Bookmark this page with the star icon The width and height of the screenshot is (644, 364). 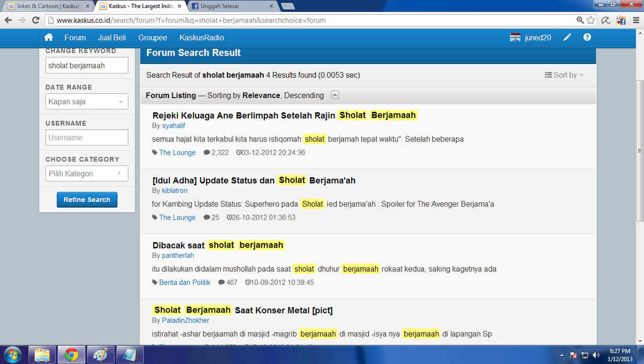[x=591, y=20]
